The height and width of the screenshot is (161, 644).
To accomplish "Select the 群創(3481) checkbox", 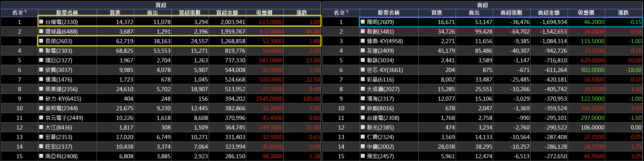I will (363, 31).
